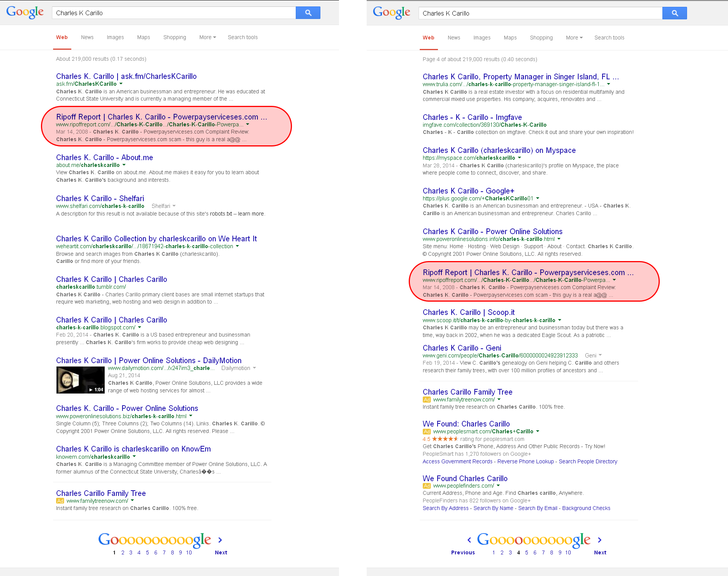728x576 pixels.
Task: Go to results page 5 on left
Action: click(x=147, y=552)
